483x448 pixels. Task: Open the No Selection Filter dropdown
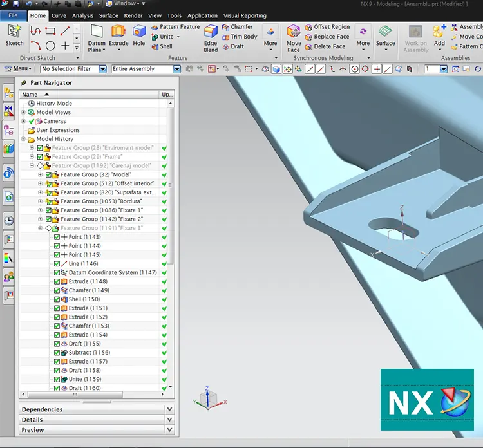[x=102, y=69]
